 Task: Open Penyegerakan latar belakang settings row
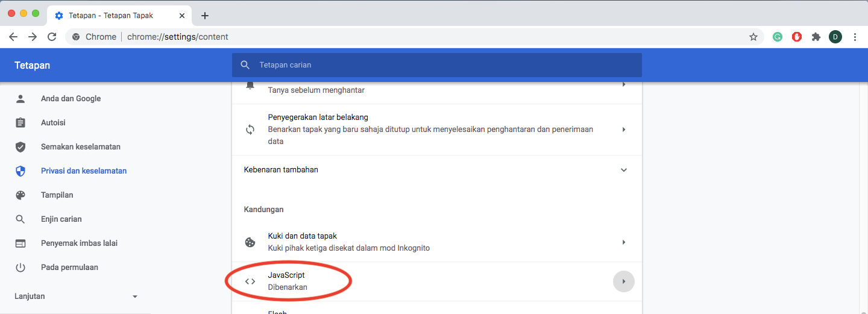pyautogui.click(x=437, y=130)
